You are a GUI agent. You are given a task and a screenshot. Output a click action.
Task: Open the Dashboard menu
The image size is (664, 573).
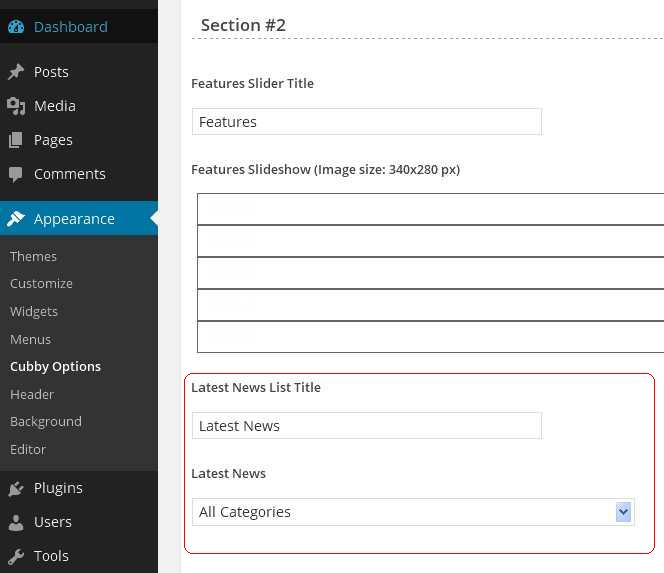pyautogui.click(x=71, y=27)
